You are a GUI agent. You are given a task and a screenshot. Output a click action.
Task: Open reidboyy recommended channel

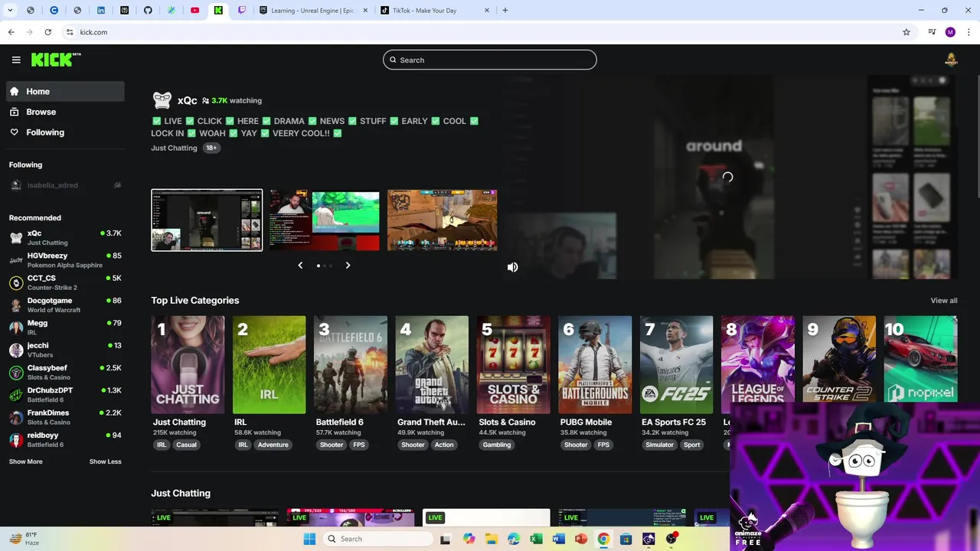(x=65, y=439)
